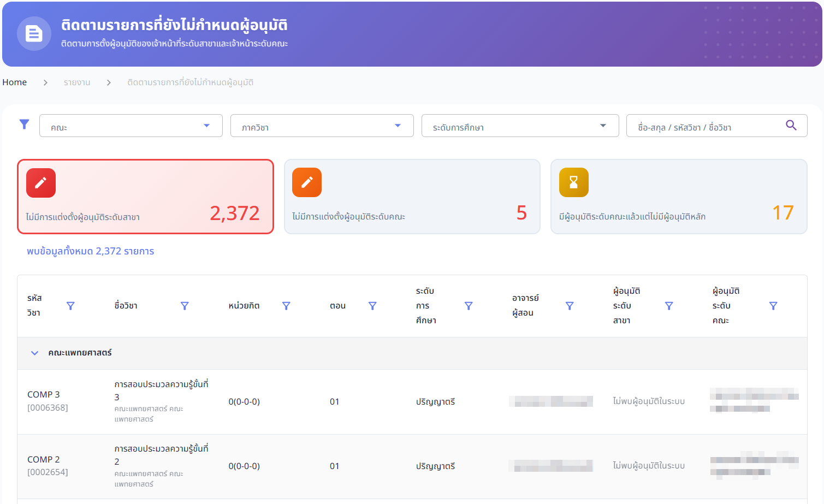
Task: Select the ไม่มีการแต่งตั้งผู้อนุมัติระดับสาขา card
Action: coord(145,197)
